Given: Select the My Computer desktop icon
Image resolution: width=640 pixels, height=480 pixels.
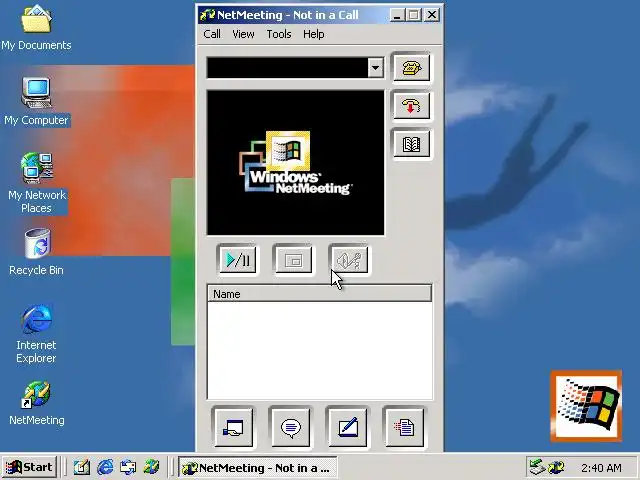Looking at the screenshot, I should click(x=36, y=103).
